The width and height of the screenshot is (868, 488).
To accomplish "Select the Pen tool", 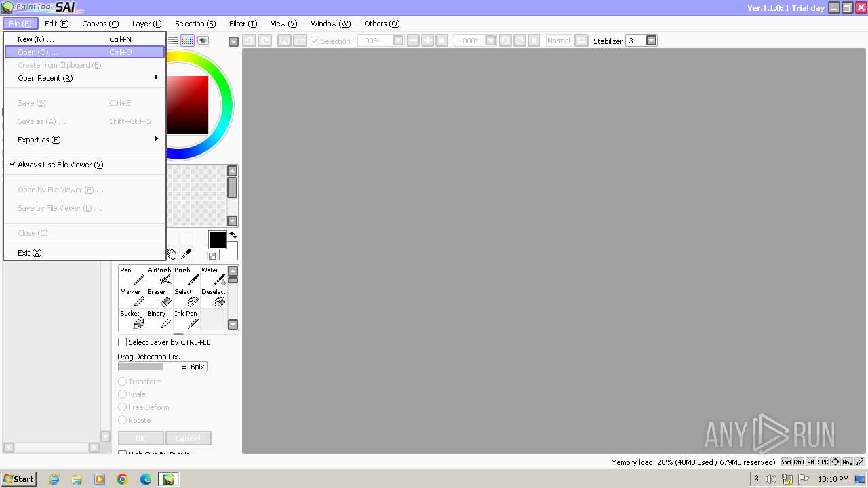I will click(x=132, y=276).
